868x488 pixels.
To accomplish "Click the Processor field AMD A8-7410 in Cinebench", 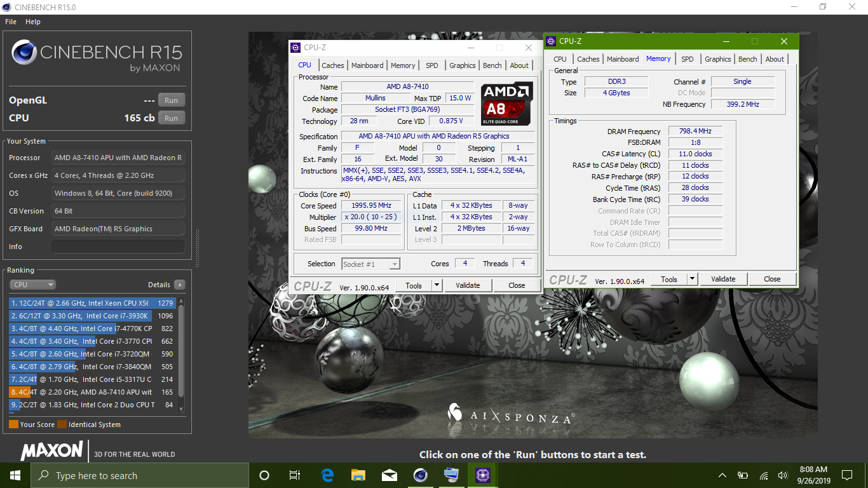I will click(118, 158).
